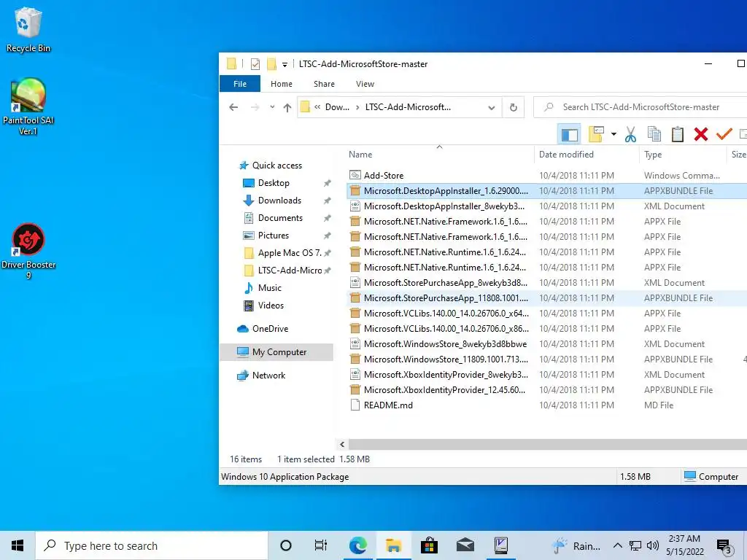Select the Add-Store command file
This screenshot has width=747, height=560.
[384, 175]
